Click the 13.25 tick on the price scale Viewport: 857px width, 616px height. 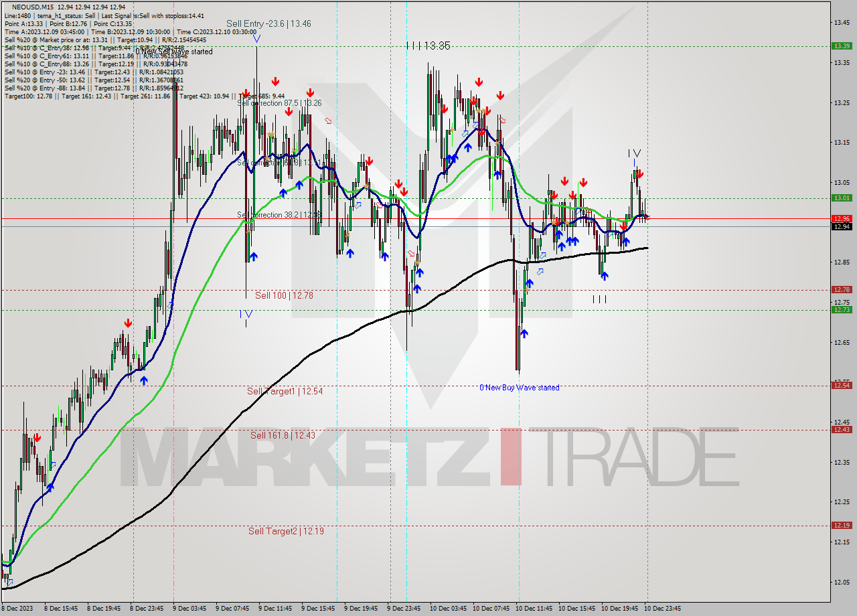[x=842, y=102]
